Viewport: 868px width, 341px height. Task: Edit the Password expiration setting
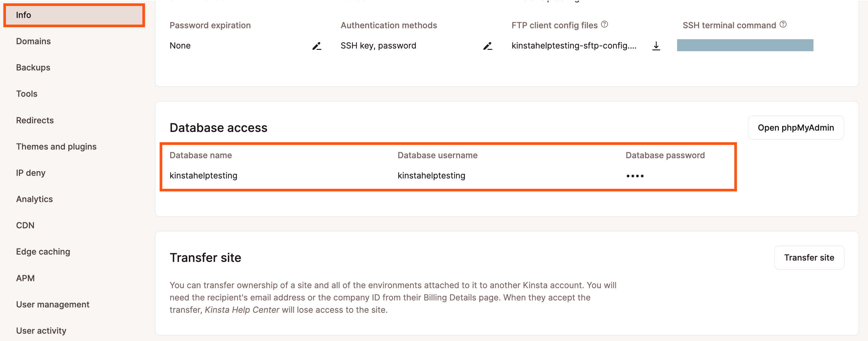click(x=316, y=46)
